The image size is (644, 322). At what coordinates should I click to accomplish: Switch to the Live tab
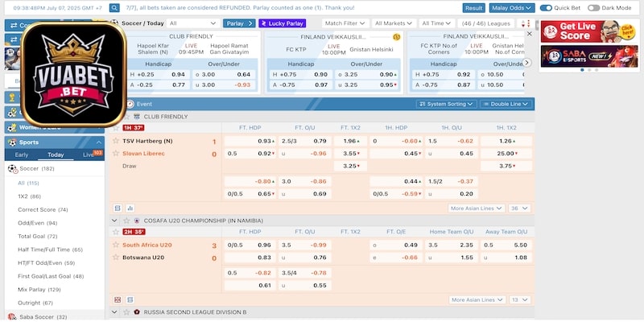[x=89, y=155]
